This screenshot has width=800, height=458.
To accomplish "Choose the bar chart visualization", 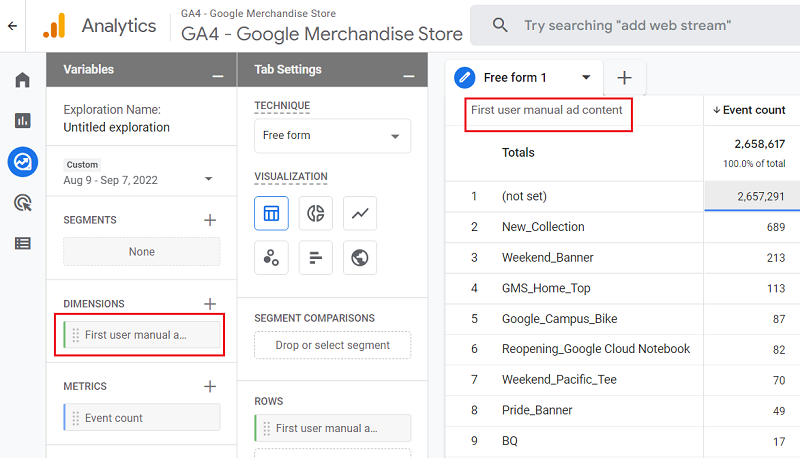I will (316, 258).
